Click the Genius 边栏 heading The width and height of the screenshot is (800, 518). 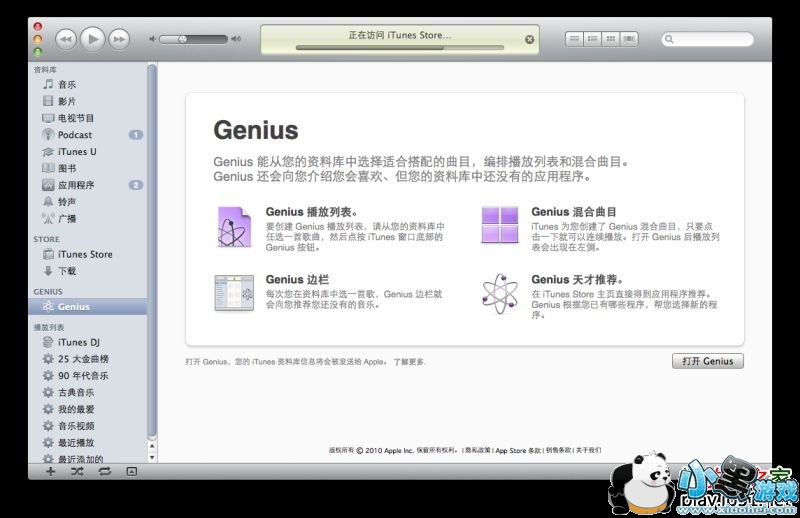[x=297, y=280]
